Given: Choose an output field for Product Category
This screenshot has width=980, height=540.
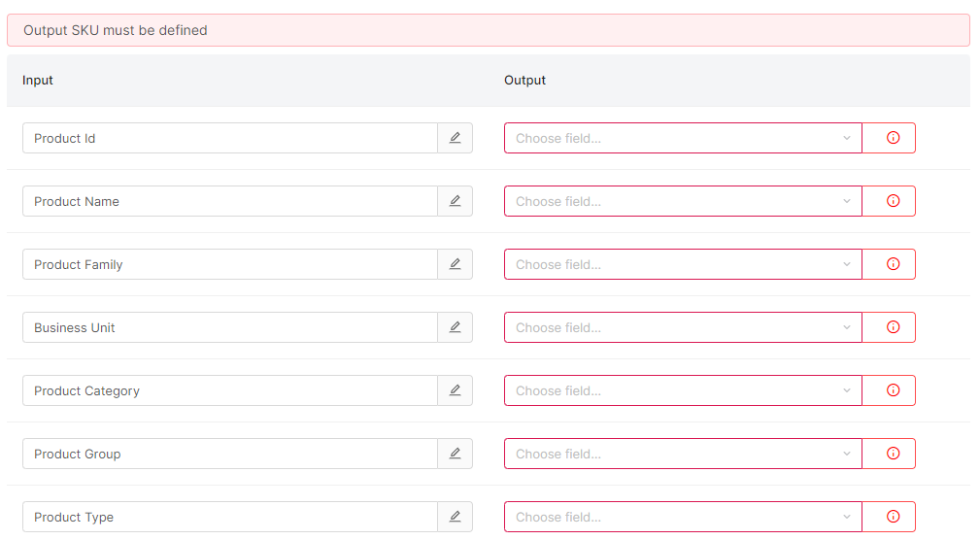Looking at the screenshot, I should [682, 390].
